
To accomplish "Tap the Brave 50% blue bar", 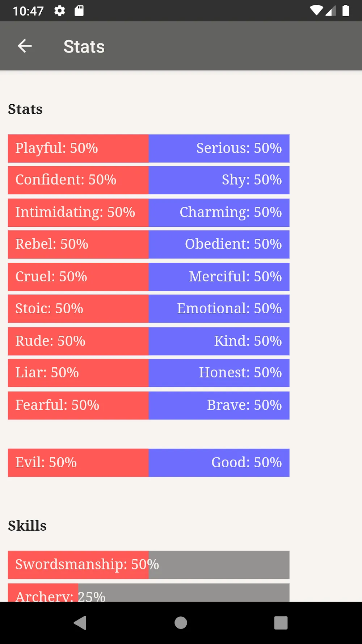I will coord(219,406).
